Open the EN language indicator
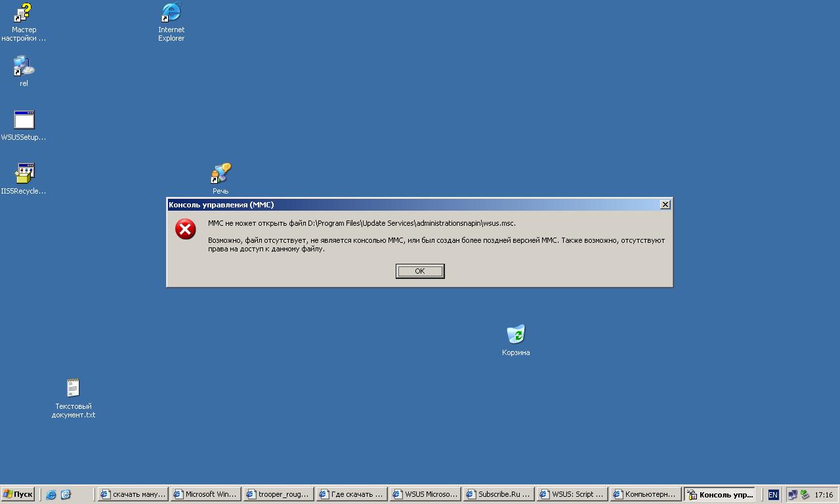Image resolution: width=840 pixels, height=504 pixels. (773, 495)
